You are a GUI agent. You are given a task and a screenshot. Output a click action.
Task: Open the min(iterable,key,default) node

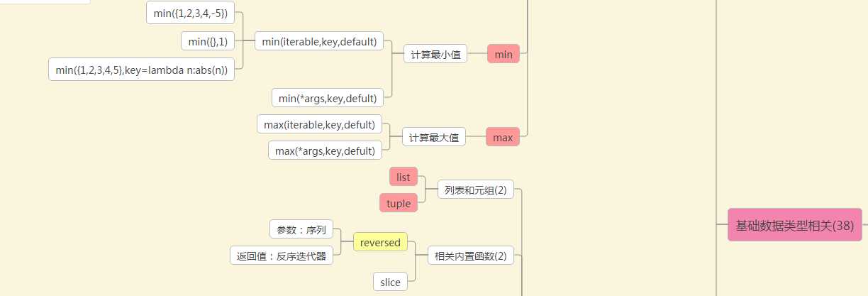point(318,41)
